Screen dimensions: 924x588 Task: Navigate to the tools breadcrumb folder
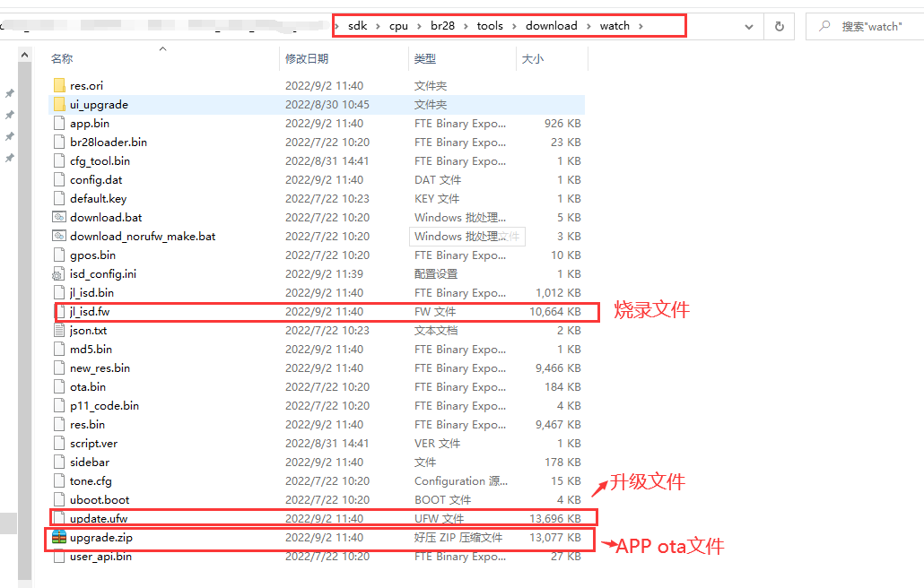coord(490,26)
